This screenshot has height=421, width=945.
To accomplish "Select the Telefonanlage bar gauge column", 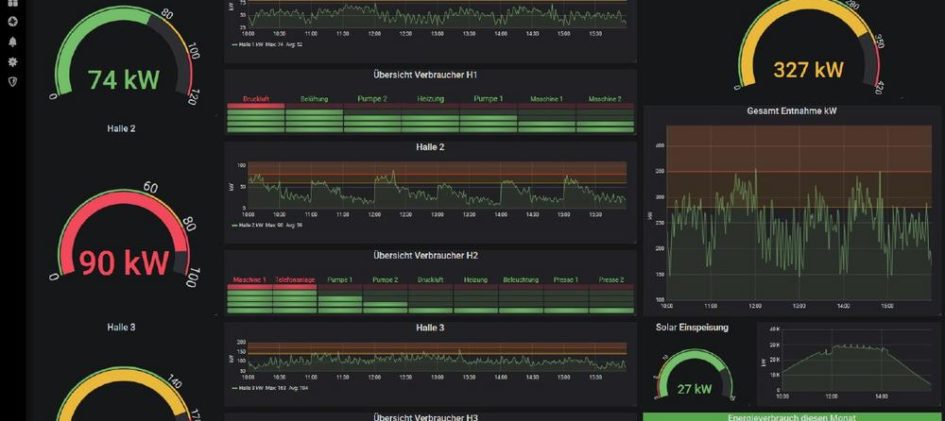I will [x=295, y=295].
